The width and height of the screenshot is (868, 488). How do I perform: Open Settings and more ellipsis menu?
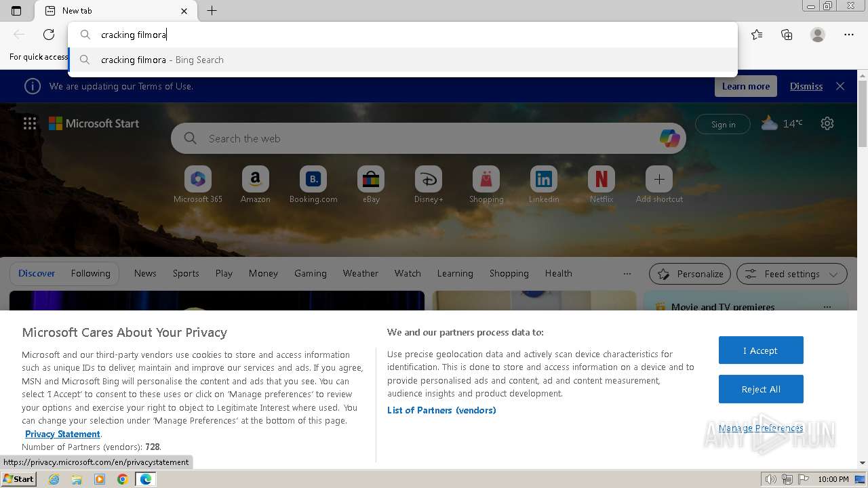(x=849, y=35)
